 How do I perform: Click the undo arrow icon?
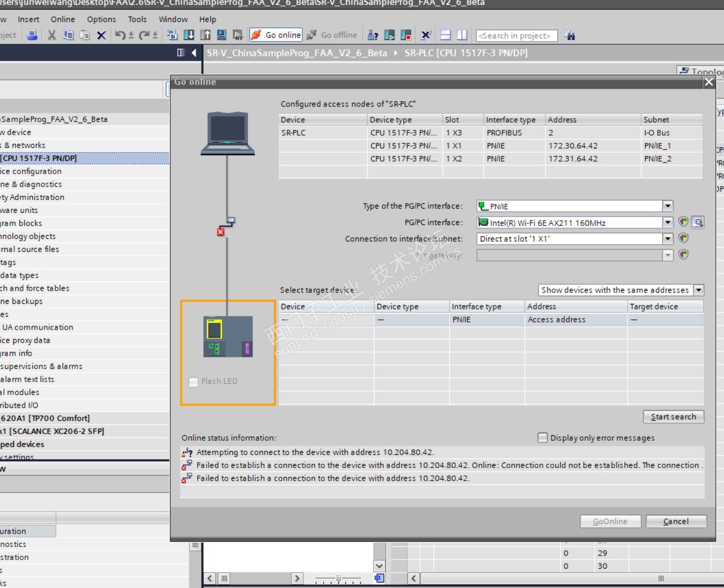point(120,35)
